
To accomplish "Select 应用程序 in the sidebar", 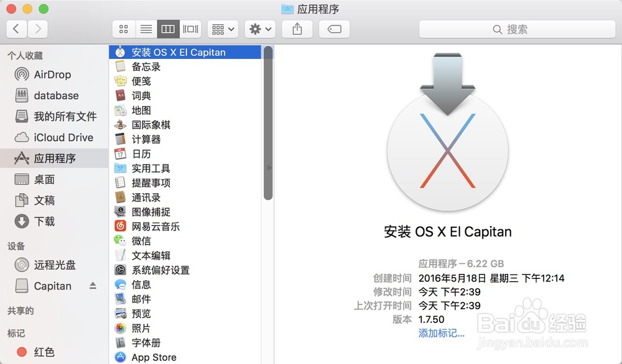I will tap(54, 158).
